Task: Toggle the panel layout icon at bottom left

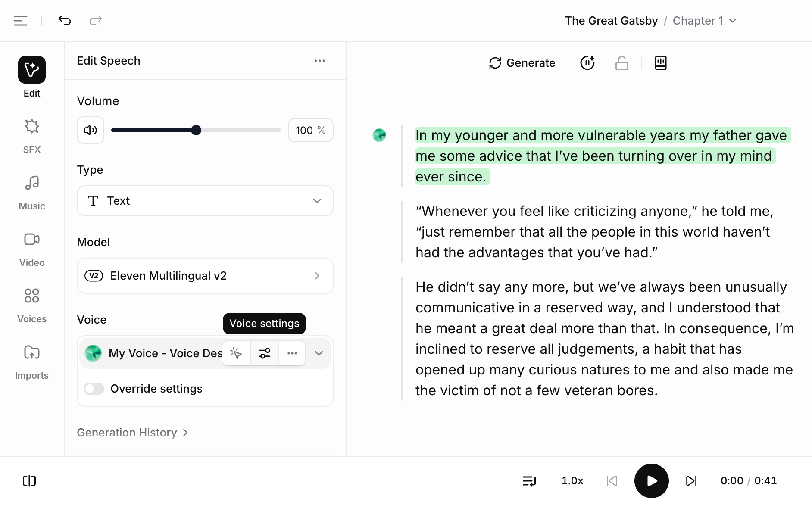Action: point(29,481)
